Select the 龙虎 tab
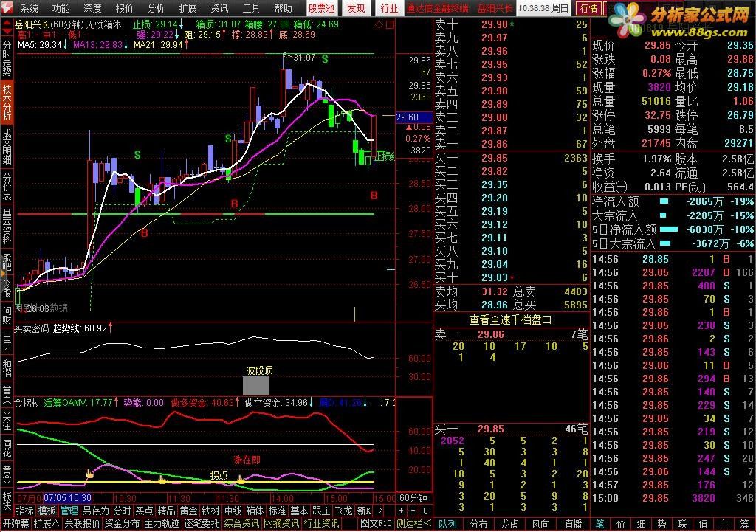 click(x=509, y=524)
